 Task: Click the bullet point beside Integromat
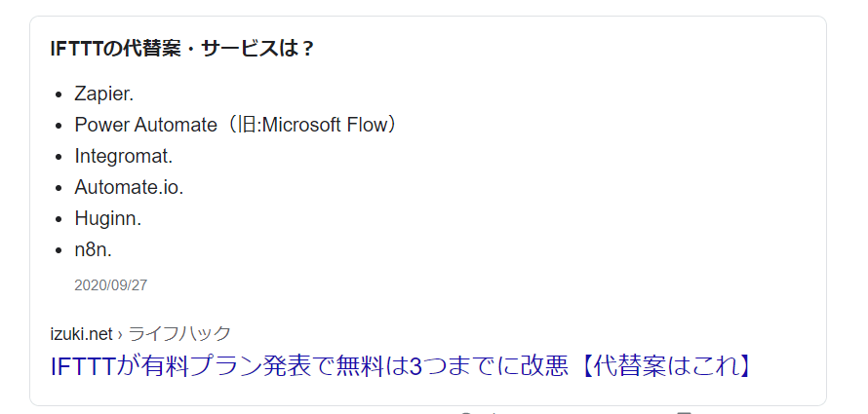(59, 156)
